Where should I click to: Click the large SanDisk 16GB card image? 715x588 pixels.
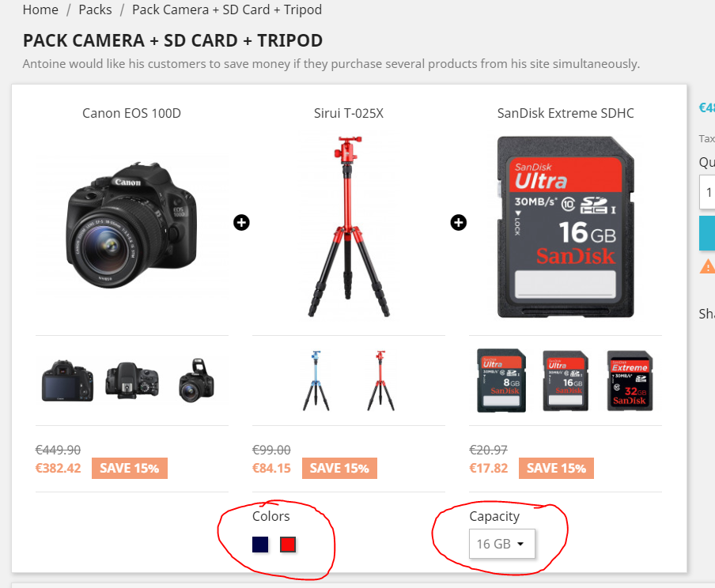[x=566, y=227]
